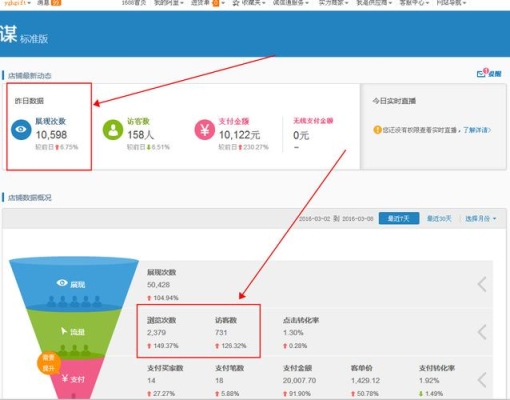This screenshot has height=400, width=510.
Task: Open the 我是供应商 dropdown menu
Action: [x=374, y=3]
